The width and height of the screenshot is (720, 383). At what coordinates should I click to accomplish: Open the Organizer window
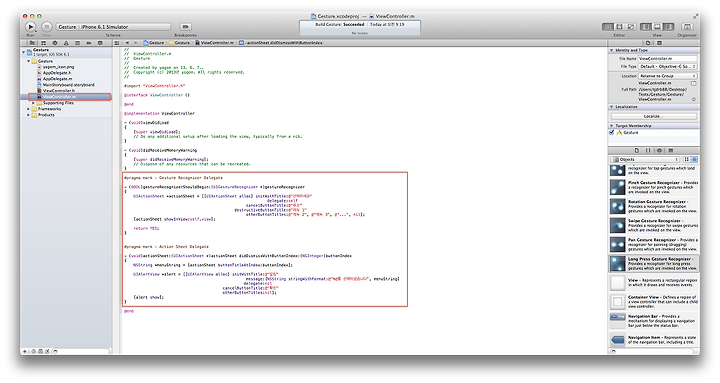[687, 27]
